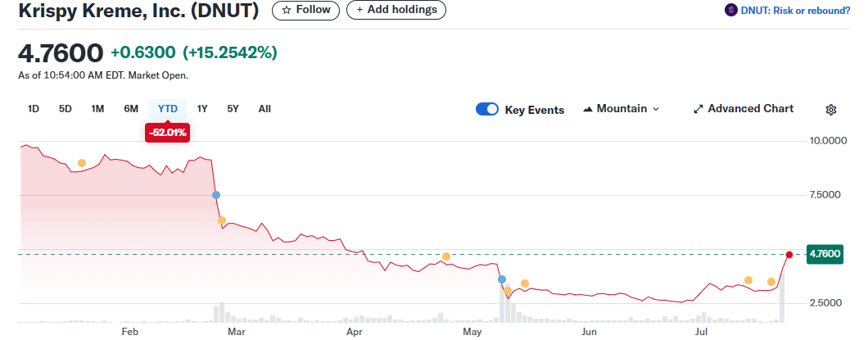Image resolution: width=868 pixels, height=340 pixels.
Task: Click the May x-axis label
Action: pos(472,332)
